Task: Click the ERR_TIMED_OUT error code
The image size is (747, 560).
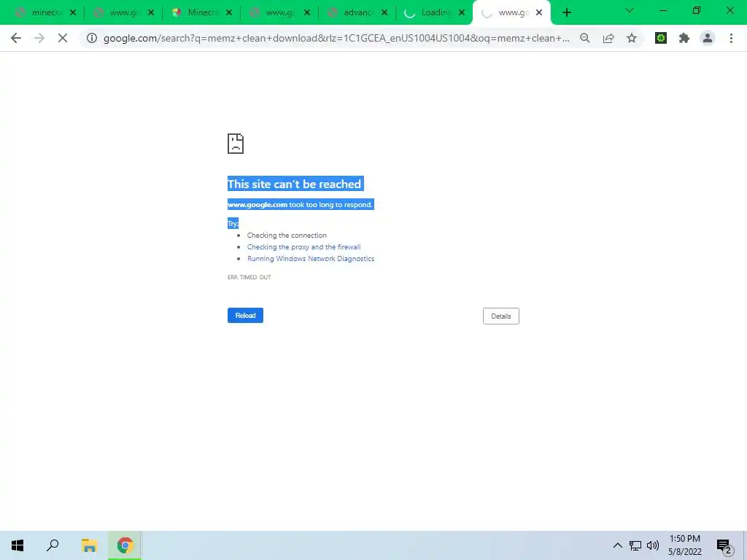Action: pos(249,277)
